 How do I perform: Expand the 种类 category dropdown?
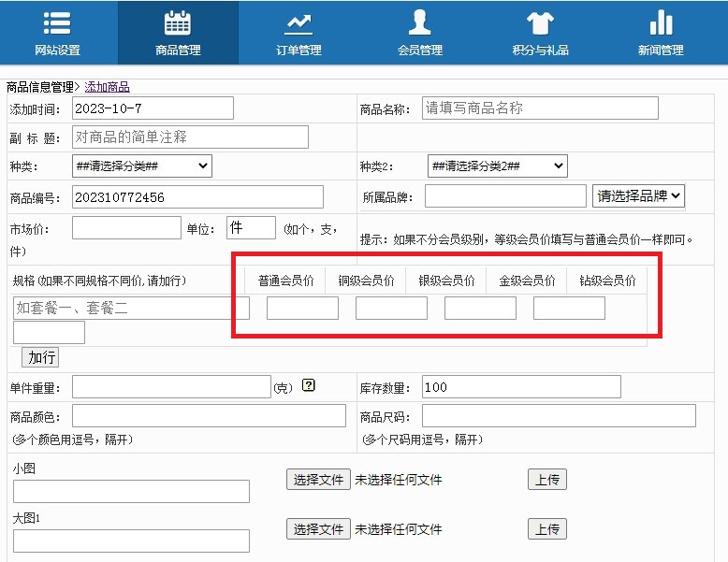(141, 166)
